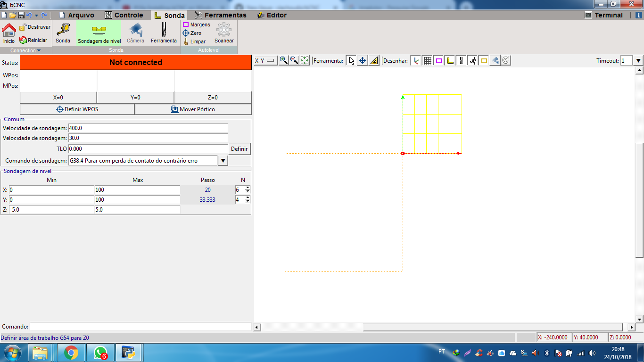Switch to the Ferramentas tab

click(x=220, y=15)
